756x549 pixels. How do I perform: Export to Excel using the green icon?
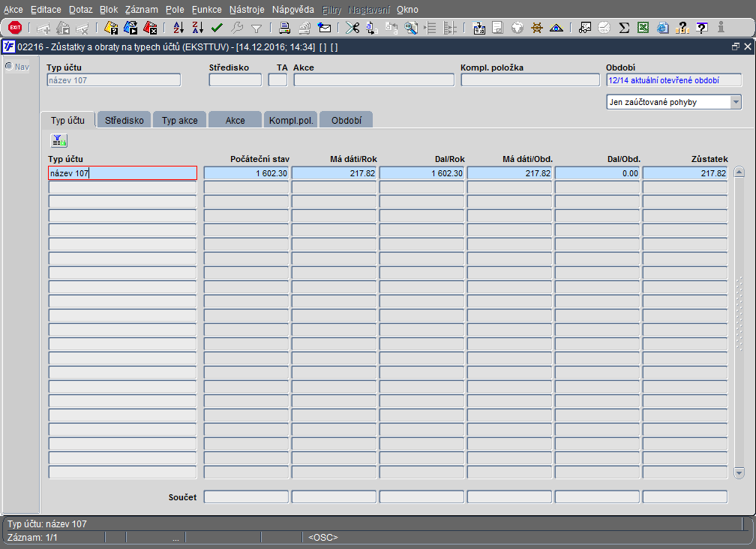pyautogui.click(x=643, y=28)
